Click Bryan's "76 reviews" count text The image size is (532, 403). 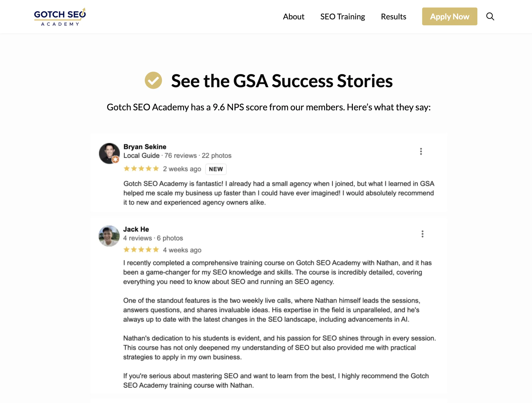pos(180,156)
